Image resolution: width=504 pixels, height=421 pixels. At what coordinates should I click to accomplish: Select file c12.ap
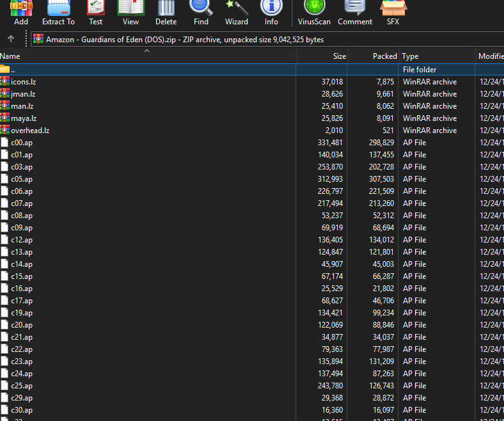pyautogui.click(x=22, y=240)
